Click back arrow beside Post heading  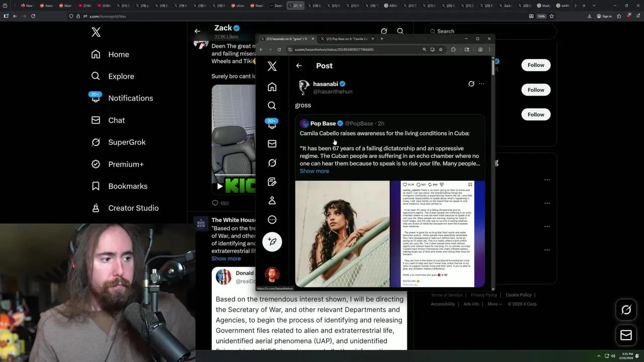click(x=299, y=66)
